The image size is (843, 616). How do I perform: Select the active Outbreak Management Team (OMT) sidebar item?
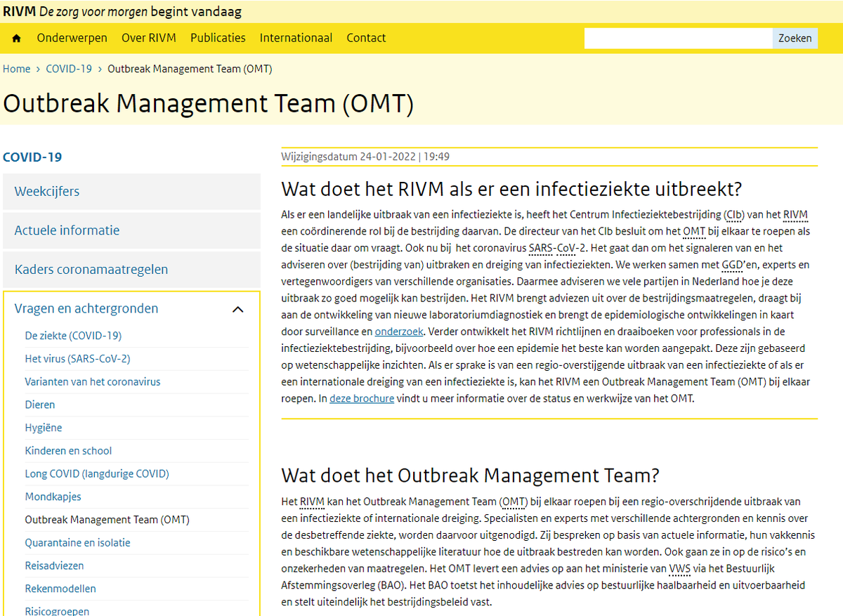(107, 520)
